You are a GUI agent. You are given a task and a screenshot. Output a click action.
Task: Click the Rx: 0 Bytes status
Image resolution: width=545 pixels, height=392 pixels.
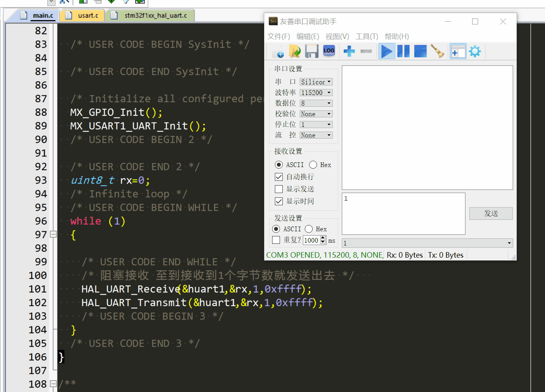coord(405,255)
